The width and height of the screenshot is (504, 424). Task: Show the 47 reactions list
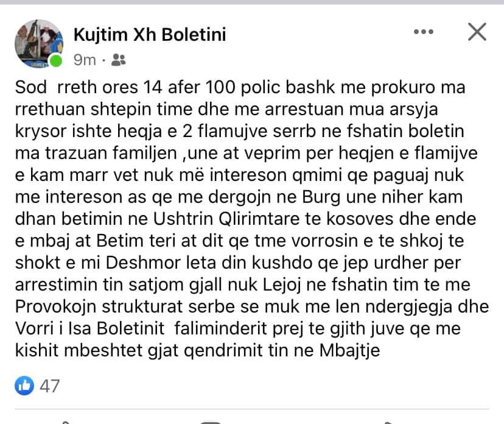pyautogui.click(x=50, y=385)
